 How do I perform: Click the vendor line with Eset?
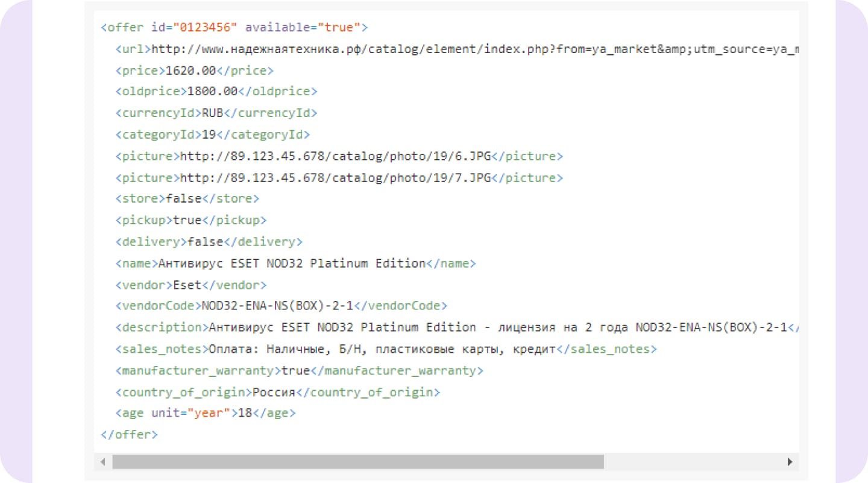tap(191, 285)
